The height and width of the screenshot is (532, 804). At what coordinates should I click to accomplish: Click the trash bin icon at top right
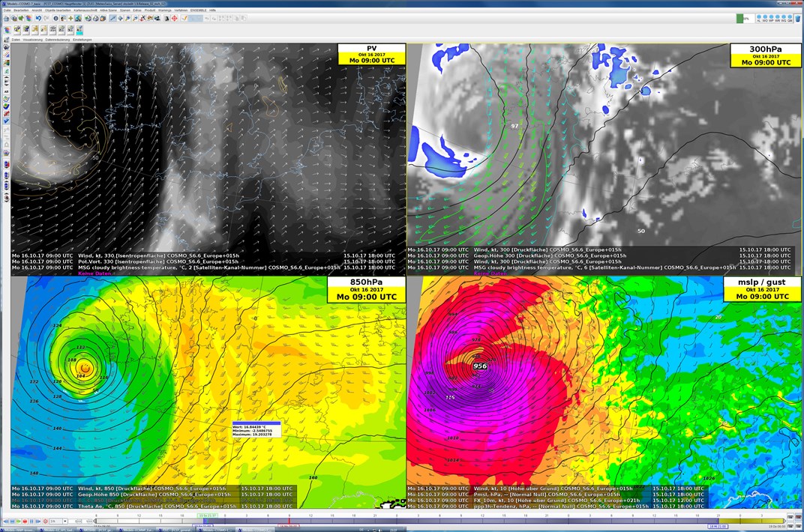[x=797, y=19]
